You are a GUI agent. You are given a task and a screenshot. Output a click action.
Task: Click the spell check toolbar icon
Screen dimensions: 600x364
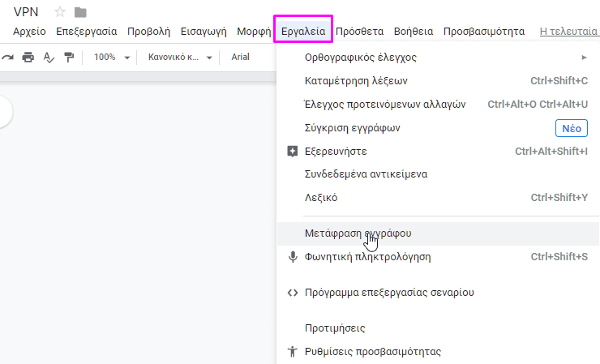pyautogui.click(x=49, y=58)
